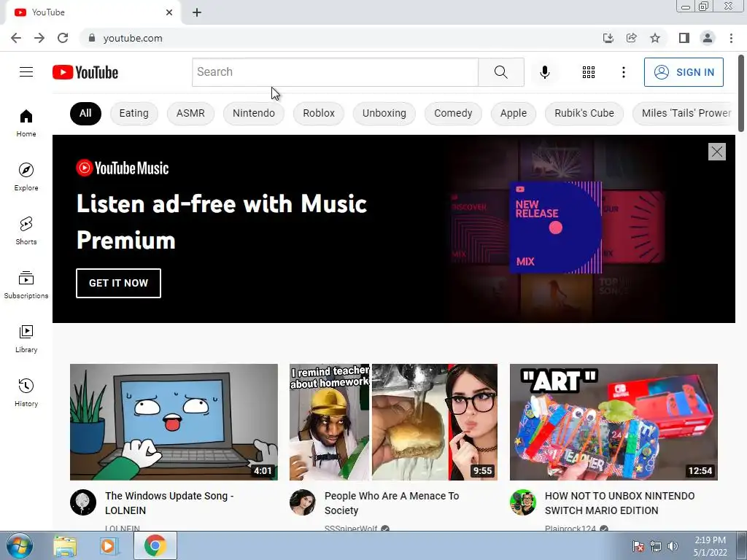Click GET IT NOW button

point(118,283)
